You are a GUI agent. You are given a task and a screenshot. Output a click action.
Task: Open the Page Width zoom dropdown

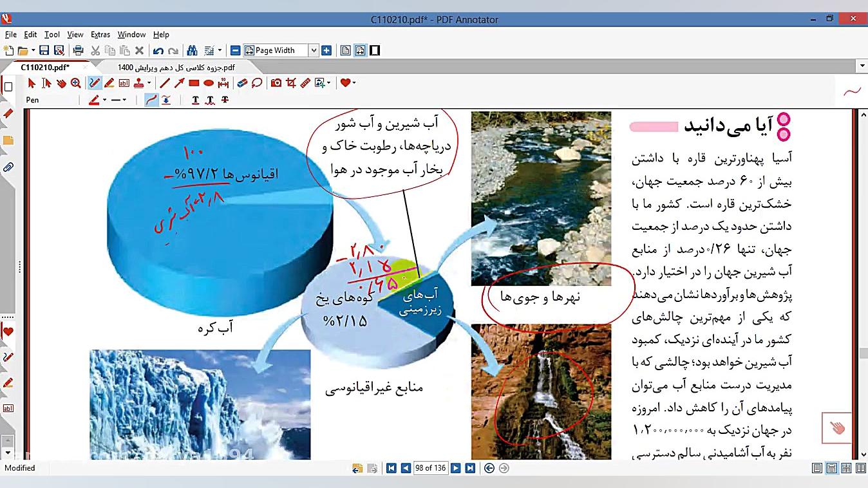click(314, 50)
